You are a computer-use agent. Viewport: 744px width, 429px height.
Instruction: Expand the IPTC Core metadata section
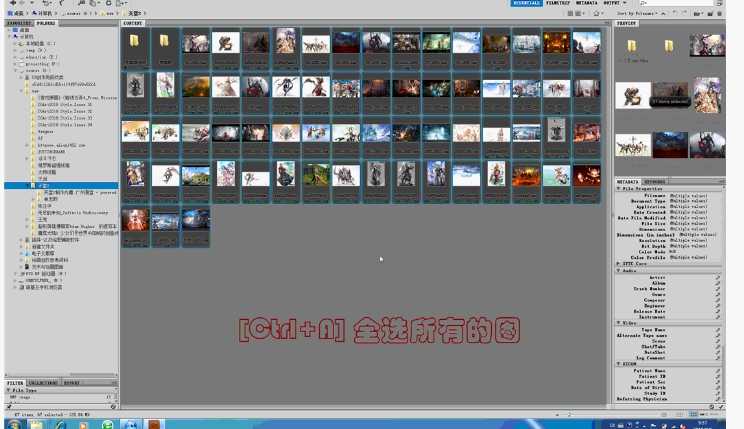[619, 263]
